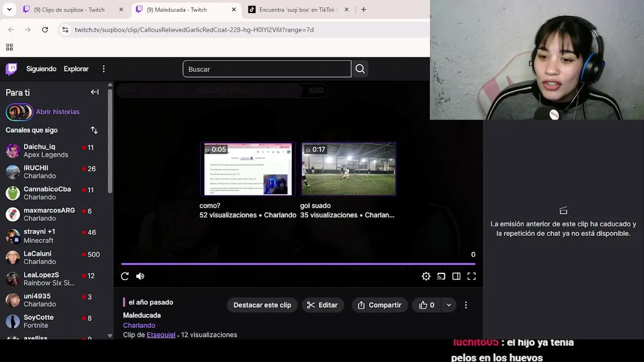
Task: Open Daichu_iq channel
Action: coord(54,151)
